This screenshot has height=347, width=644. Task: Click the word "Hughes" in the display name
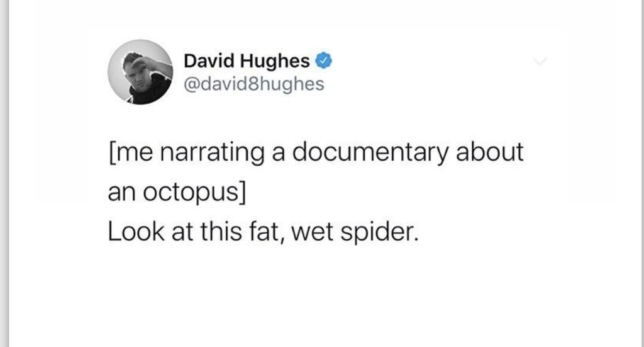[x=275, y=62]
